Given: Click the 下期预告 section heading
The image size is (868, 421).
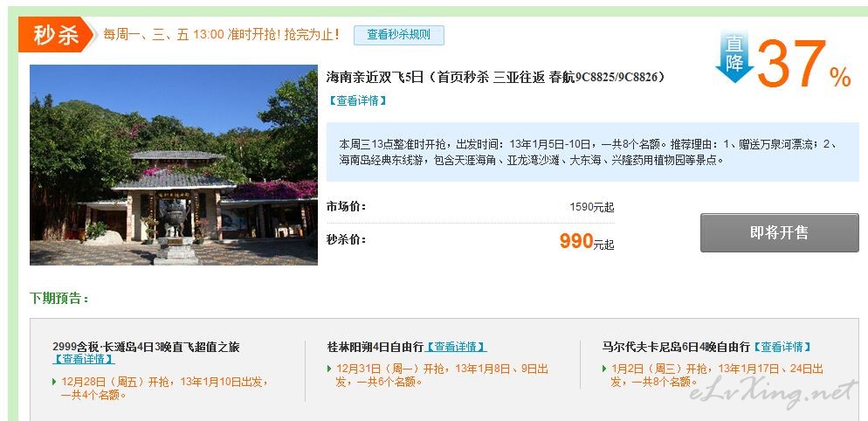Looking at the screenshot, I should (x=59, y=299).
